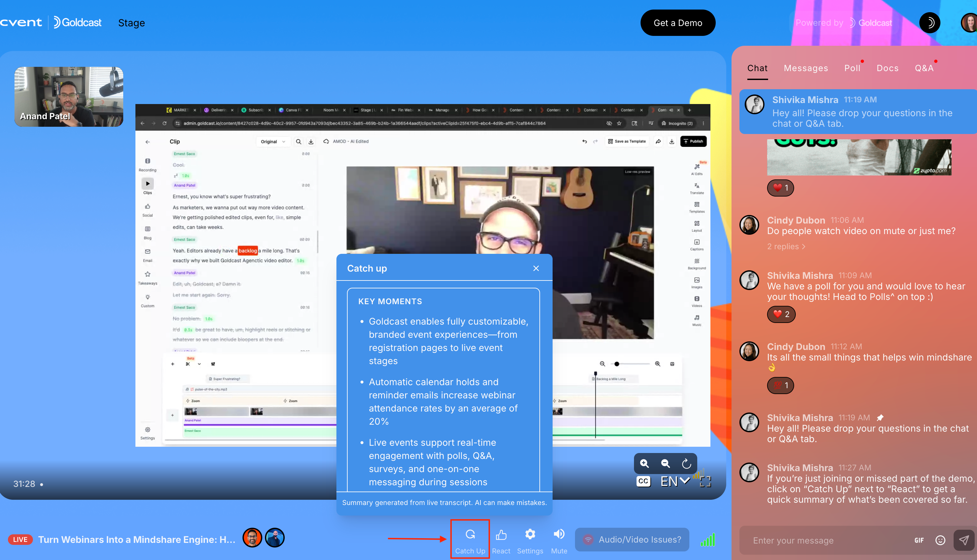Screen dimensions: 977x560
Task: Zoom out on the shared screen view
Action: coord(665,464)
